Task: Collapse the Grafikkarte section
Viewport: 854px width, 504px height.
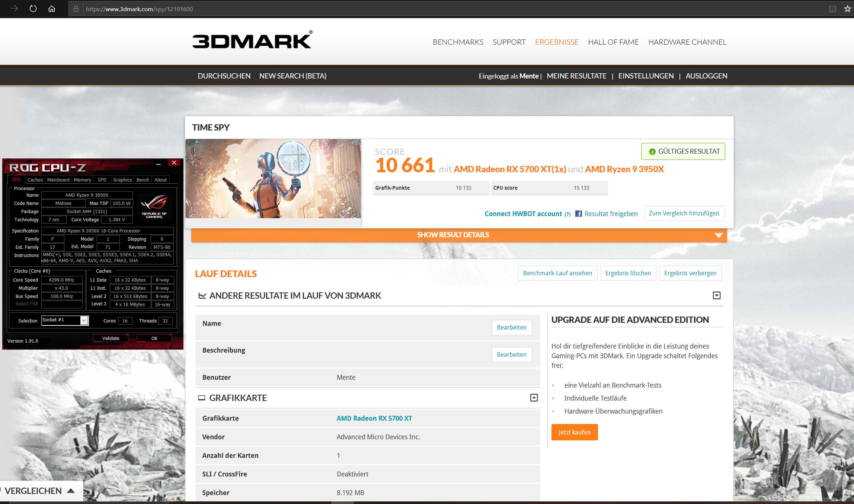Action: tap(534, 398)
